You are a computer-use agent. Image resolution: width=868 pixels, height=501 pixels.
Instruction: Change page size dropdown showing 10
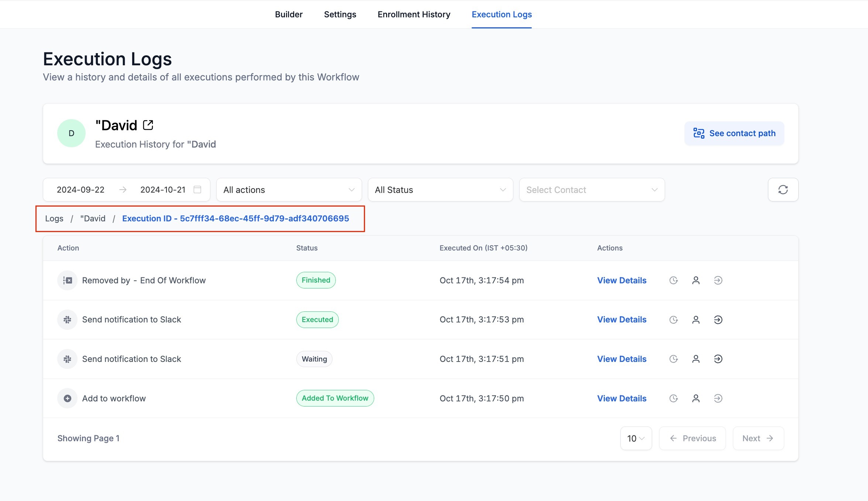click(x=635, y=438)
